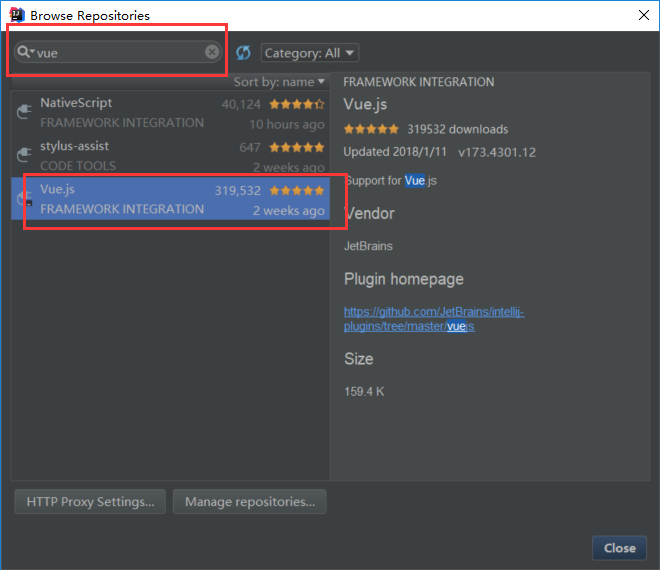
Task: Click NativeScript's star rating
Action: tap(297, 104)
